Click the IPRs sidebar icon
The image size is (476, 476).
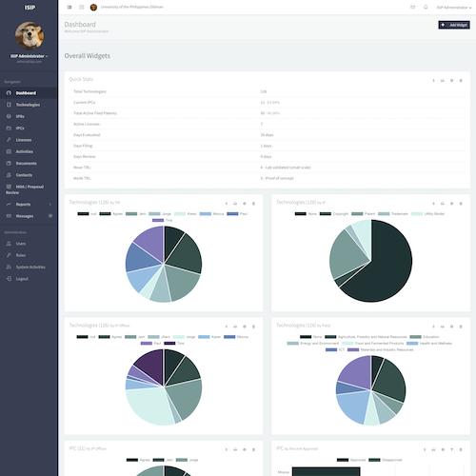(9, 116)
